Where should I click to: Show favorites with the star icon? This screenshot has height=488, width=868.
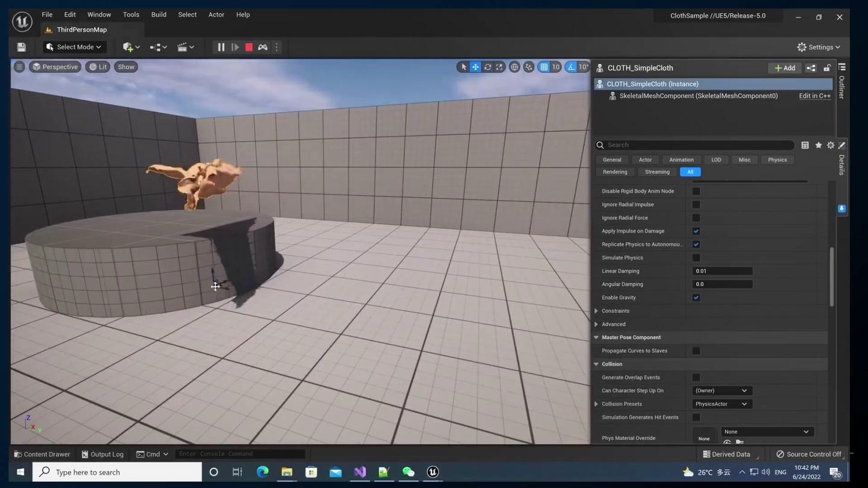(x=819, y=145)
